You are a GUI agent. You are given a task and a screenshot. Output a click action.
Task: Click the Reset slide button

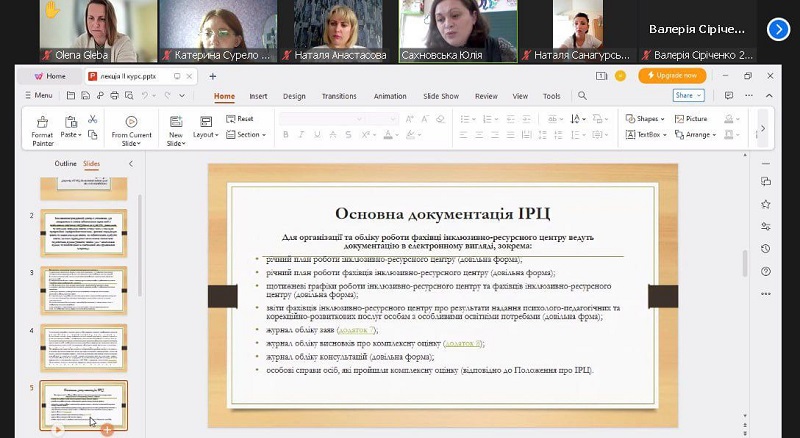240,118
